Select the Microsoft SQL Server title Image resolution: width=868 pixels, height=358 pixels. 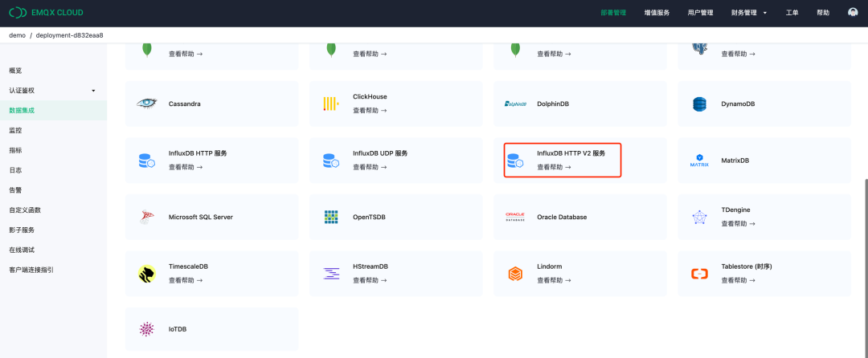pyautogui.click(x=201, y=217)
